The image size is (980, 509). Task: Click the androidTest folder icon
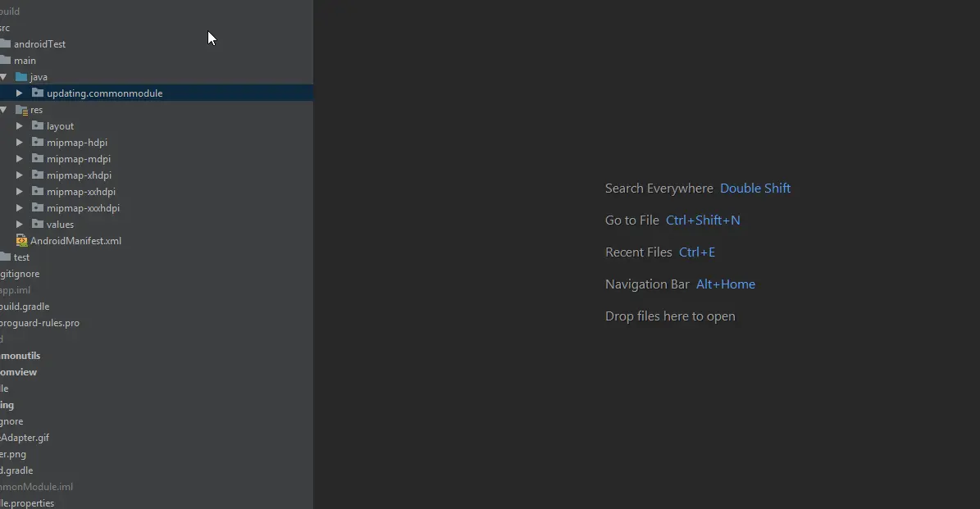[x=6, y=43]
